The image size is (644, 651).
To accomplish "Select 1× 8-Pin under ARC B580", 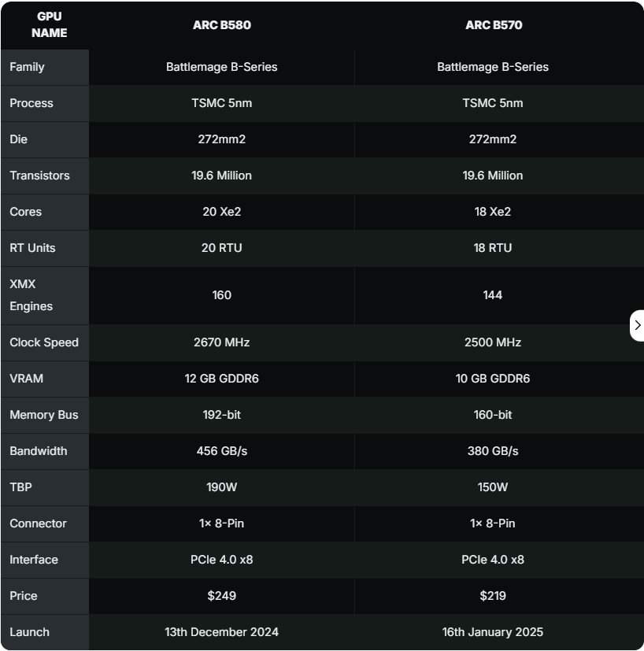I will (x=222, y=523).
